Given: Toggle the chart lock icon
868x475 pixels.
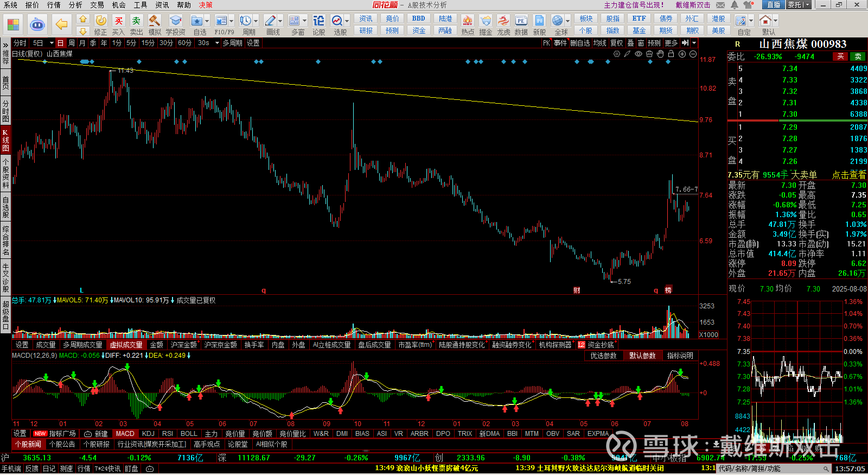Looking at the screenshot, I should (671, 54).
